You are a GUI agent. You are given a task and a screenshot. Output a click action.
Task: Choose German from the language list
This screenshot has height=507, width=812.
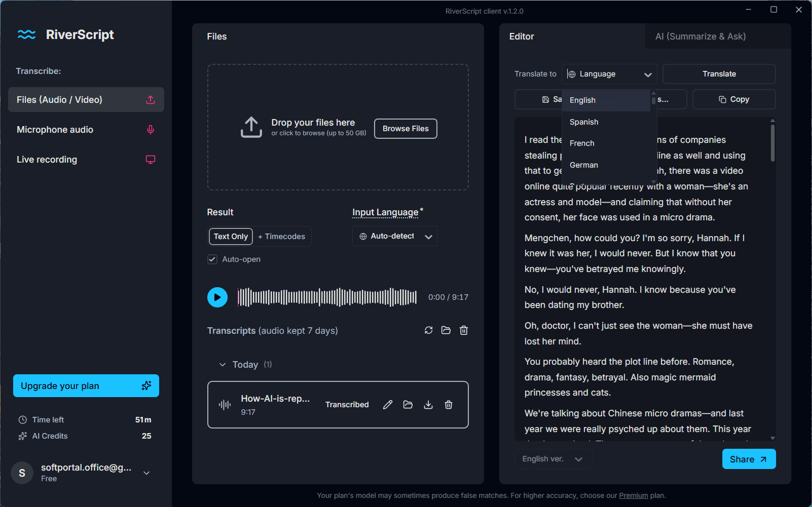click(606, 165)
